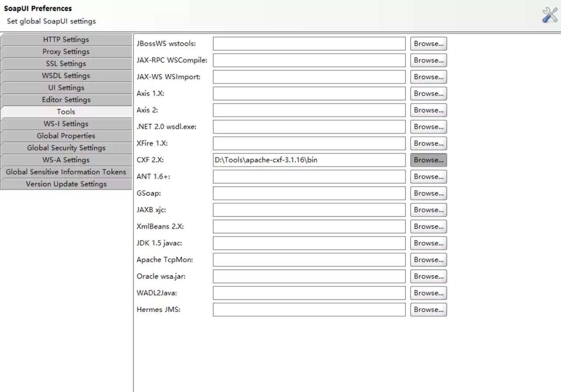Viewport: 561px width, 392px height.
Task: Focus the ANT 1.6+ input field
Action: coord(309,177)
